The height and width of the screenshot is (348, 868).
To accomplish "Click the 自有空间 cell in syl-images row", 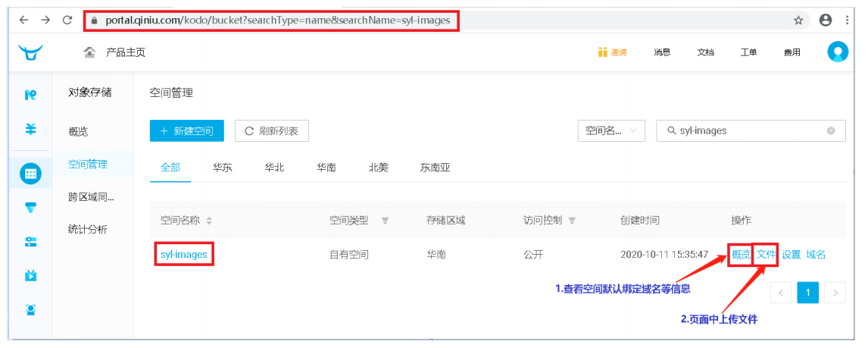I will click(x=348, y=255).
